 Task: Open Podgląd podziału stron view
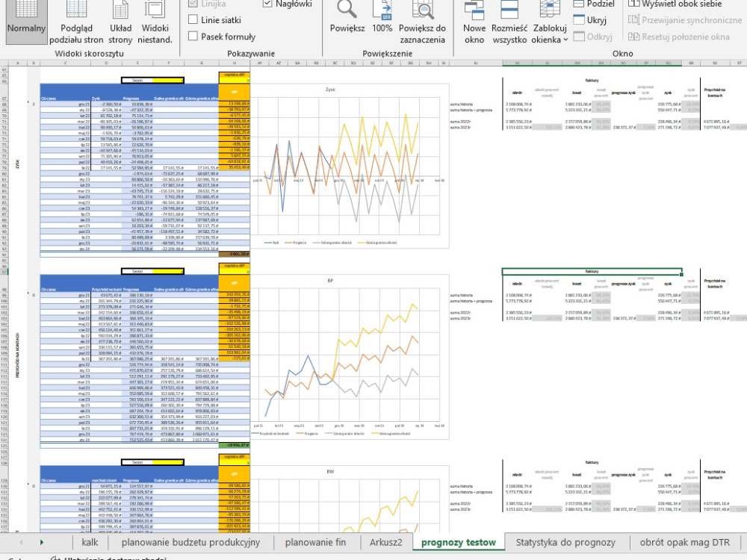(75, 22)
